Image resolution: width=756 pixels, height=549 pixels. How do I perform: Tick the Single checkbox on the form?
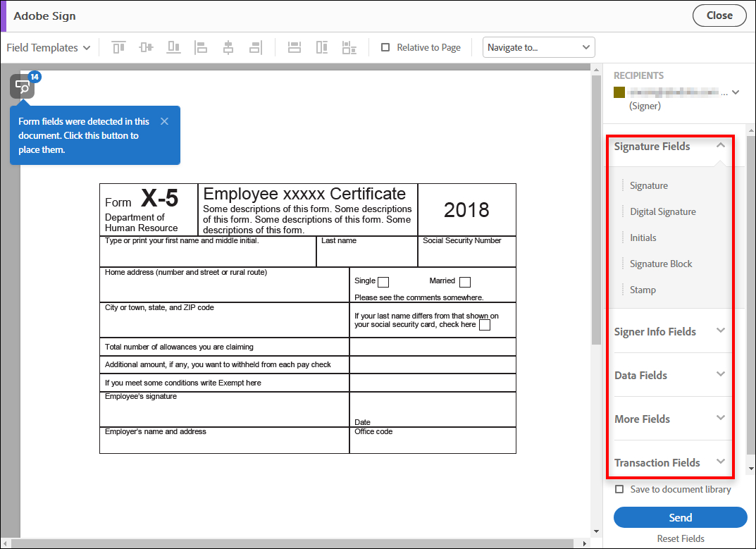(383, 282)
